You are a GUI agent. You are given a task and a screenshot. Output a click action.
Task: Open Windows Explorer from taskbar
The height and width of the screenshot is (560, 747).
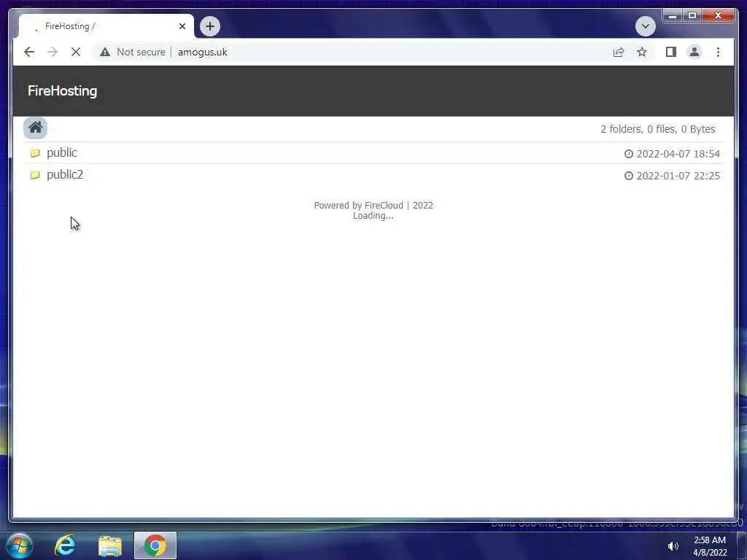110,545
